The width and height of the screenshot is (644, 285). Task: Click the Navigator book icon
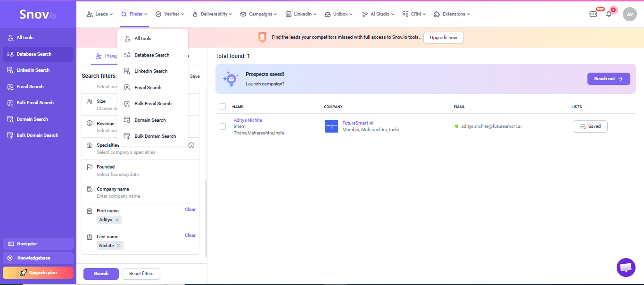[11, 244]
